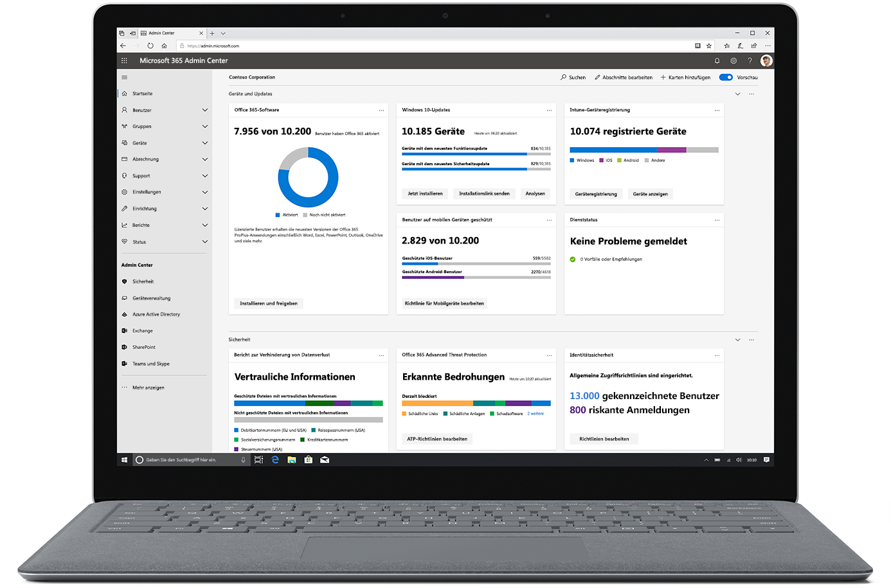Click registered devices platform color bar
891x588 pixels.
(644, 150)
